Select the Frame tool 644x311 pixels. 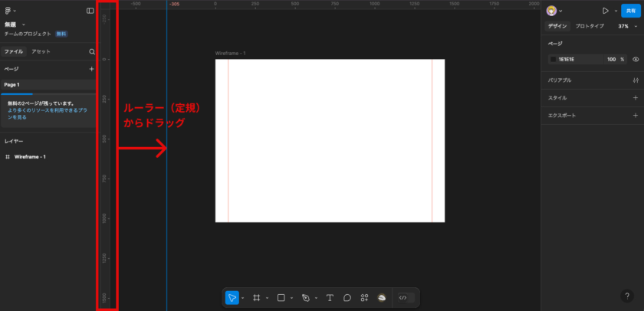tap(257, 297)
